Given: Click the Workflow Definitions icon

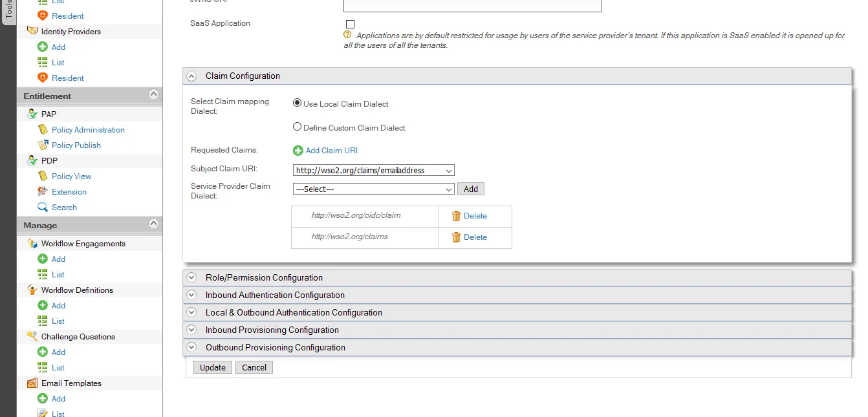Looking at the screenshot, I should (32, 290).
